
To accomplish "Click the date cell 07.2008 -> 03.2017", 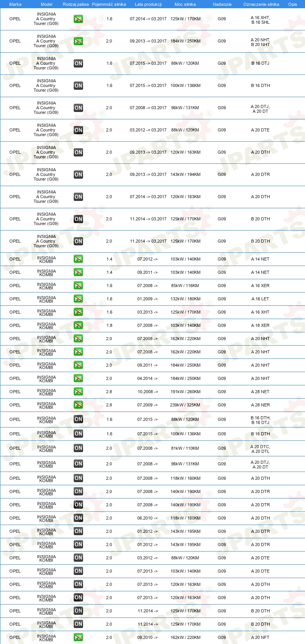I will [148, 108].
